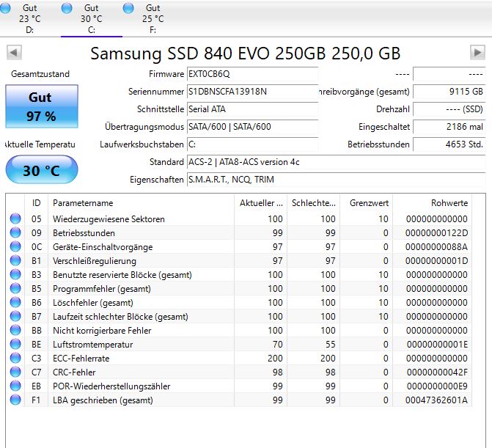Click the serial number field S1DBNSCFA13918N
This screenshot has width=492, height=448.
point(252,92)
